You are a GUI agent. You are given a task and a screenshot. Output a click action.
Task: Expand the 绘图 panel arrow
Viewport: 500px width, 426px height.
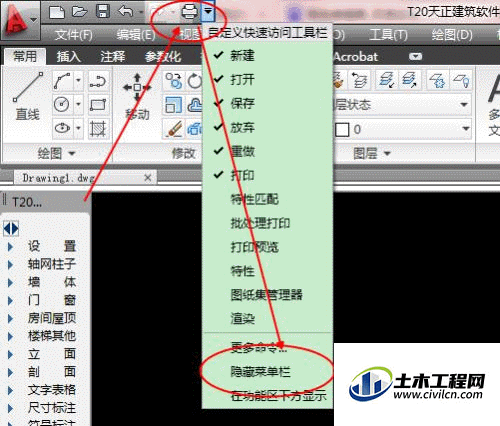pos(72,154)
